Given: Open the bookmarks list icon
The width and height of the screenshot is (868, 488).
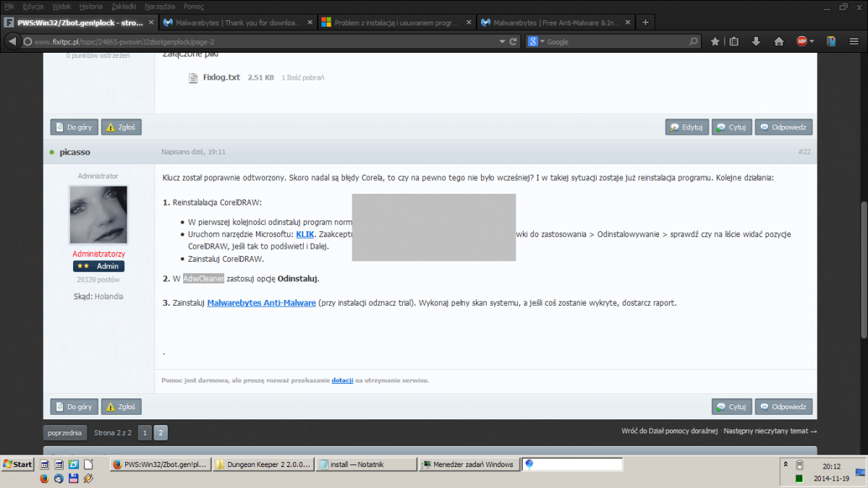Looking at the screenshot, I should 733,42.
